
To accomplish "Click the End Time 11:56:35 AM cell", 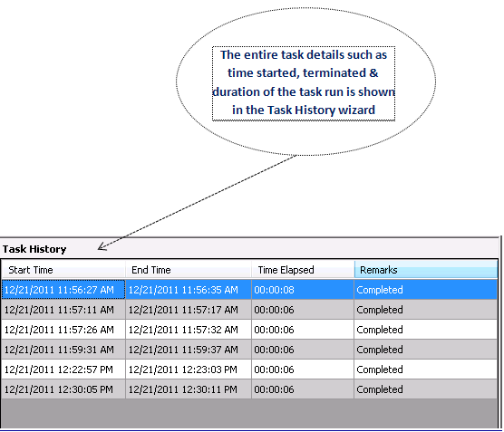I will tap(189, 290).
